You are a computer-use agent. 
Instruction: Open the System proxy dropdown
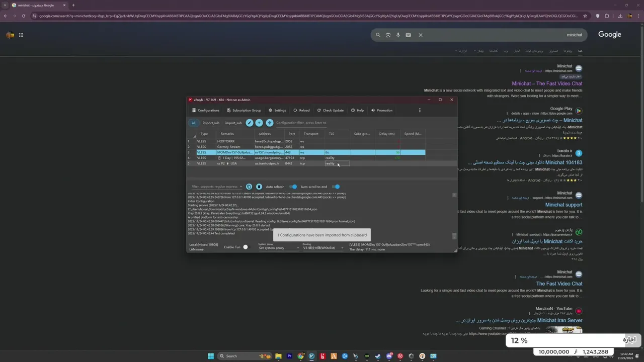point(279,248)
